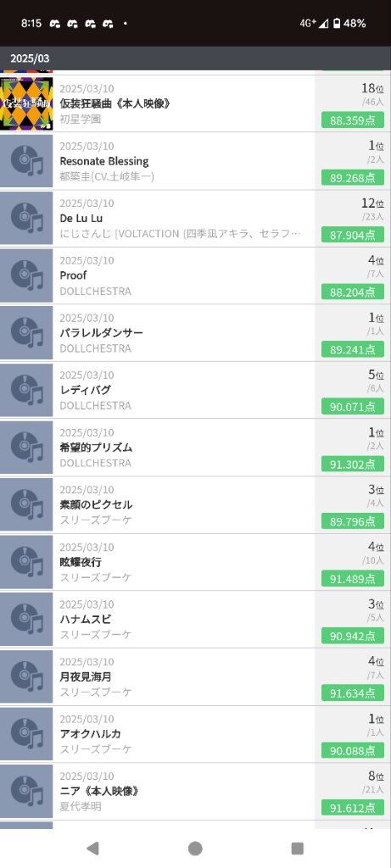Tap the Android back navigation button
The height and width of the screenshot is (868, 391).
[x=93, y=848]
